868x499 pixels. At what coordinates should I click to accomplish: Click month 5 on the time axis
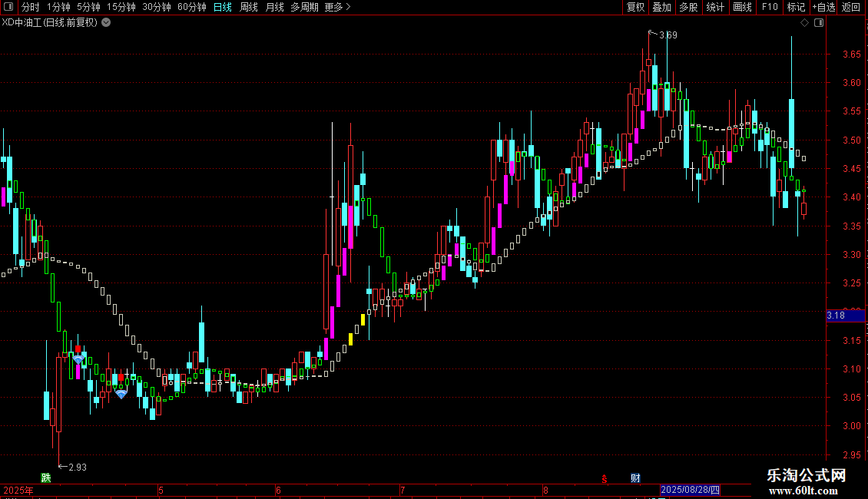[x=161, y=490]
